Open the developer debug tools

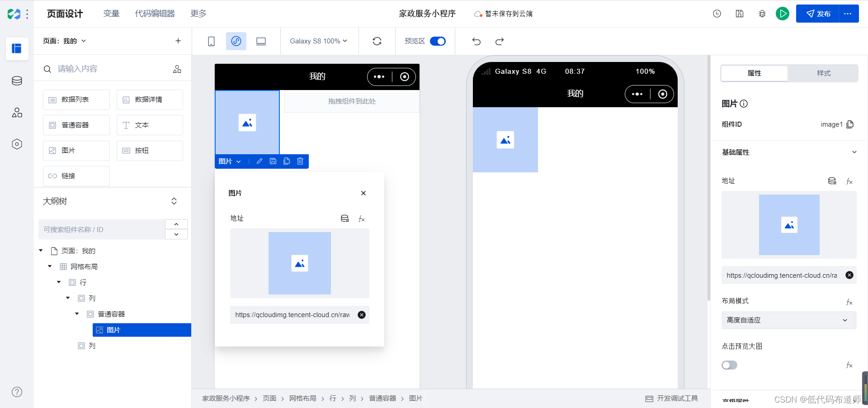672,399
